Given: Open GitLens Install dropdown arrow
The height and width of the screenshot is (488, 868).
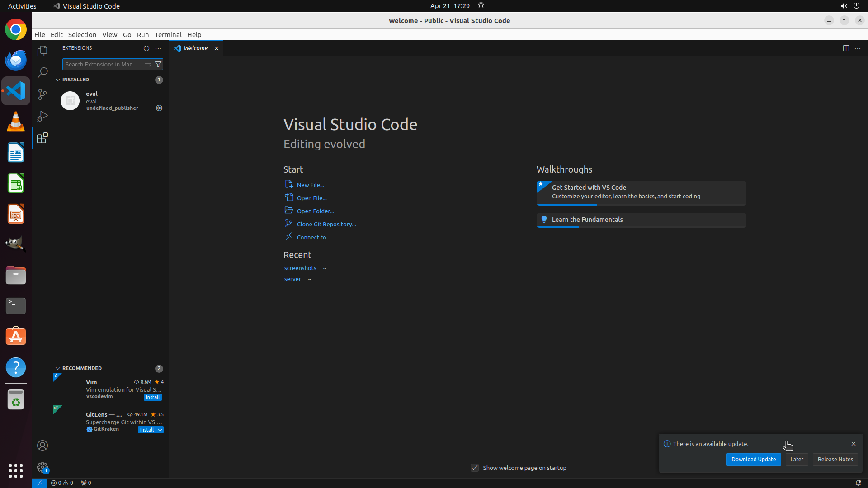Looking at the screenshot, I should [160, 430].
